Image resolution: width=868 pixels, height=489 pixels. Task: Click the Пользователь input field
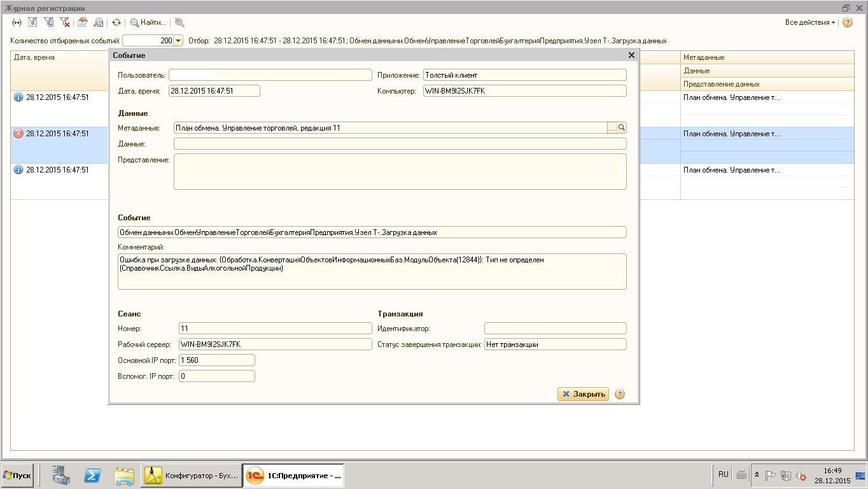(x=270, y=75)
